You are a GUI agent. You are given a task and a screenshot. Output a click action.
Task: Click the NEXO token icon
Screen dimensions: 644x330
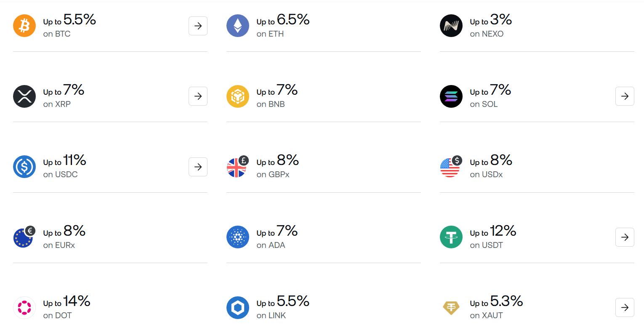(451, 26)
